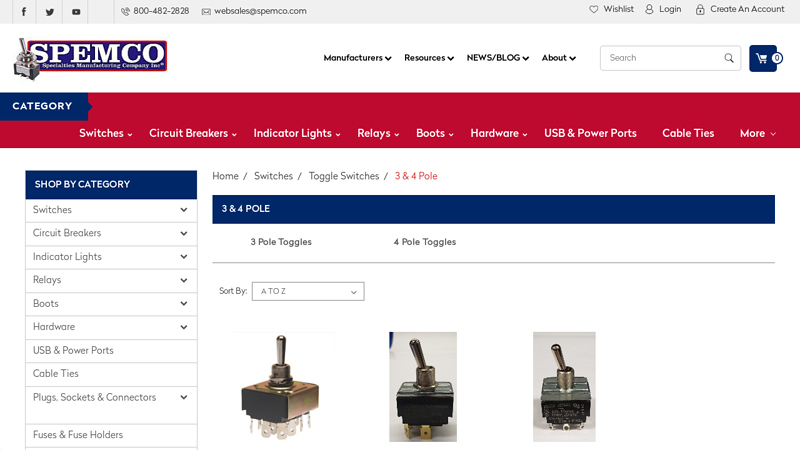Open Switches in red category bar
This screenshot has height=450, width=800.
[106, 133]
